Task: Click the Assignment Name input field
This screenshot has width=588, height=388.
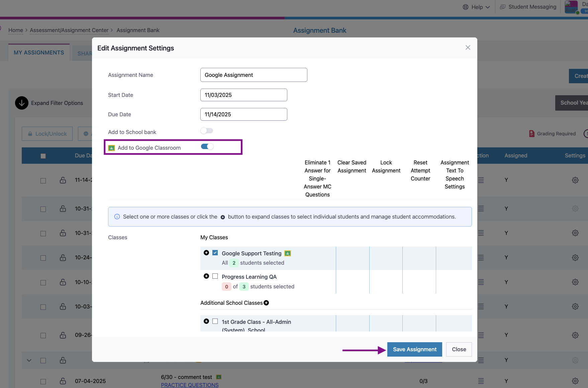Action: coord(254,75)
